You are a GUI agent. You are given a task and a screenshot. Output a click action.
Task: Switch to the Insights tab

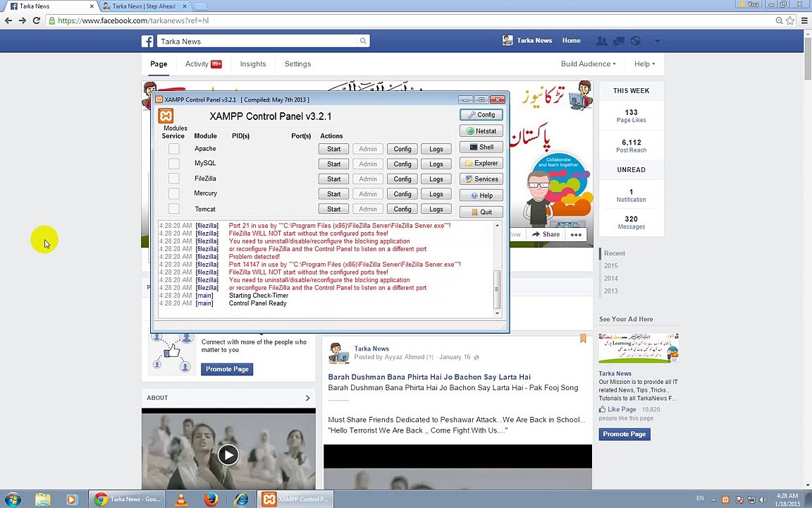(x=253, y=64)
